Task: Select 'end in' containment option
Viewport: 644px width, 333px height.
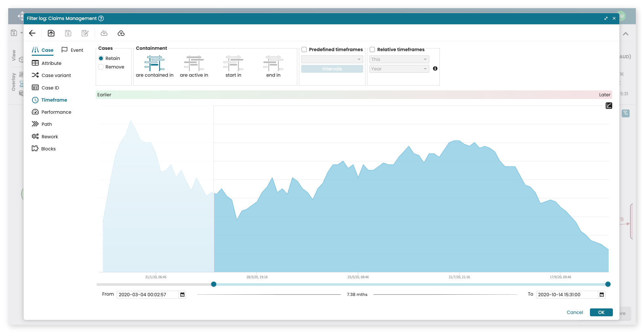Action: [273, 63]
